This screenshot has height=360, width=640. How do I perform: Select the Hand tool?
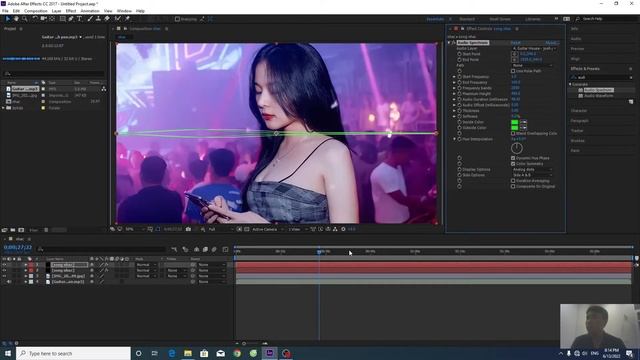[16, 19]
